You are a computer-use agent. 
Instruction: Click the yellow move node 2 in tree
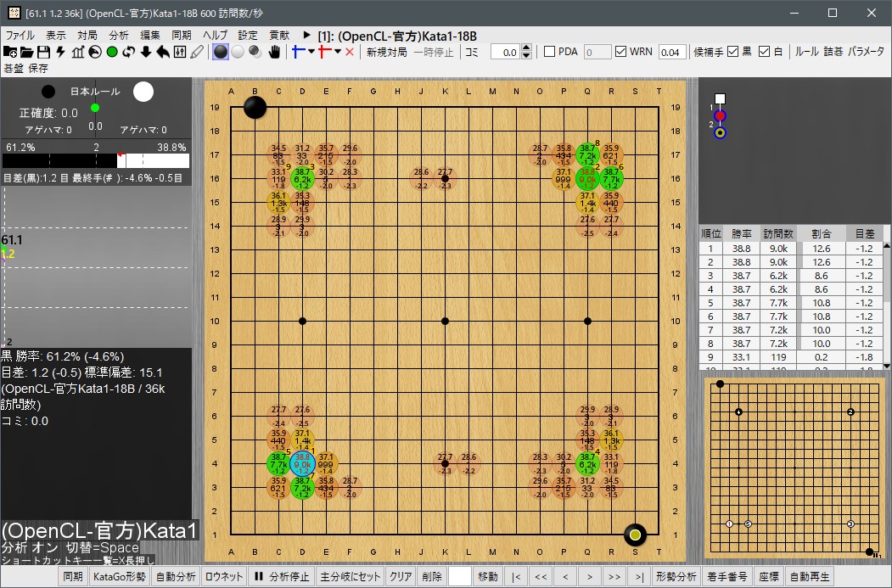point(721,133)
